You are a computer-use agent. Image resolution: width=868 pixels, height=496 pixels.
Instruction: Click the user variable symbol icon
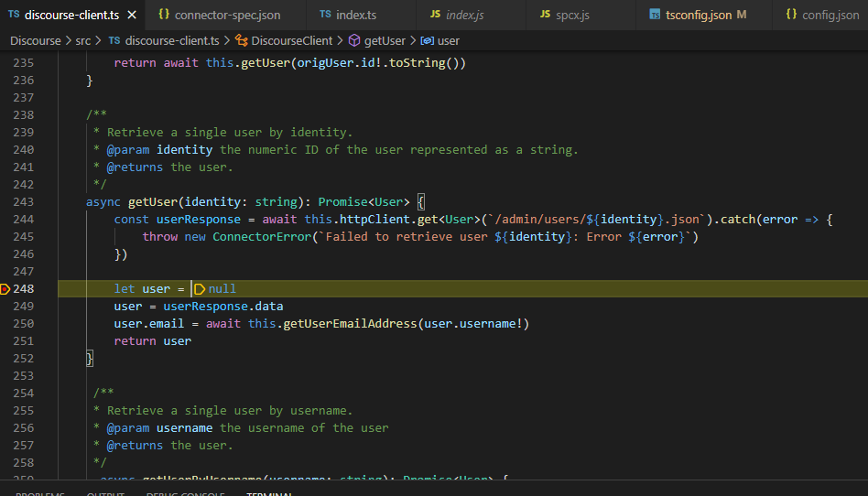tap(428, 40)
